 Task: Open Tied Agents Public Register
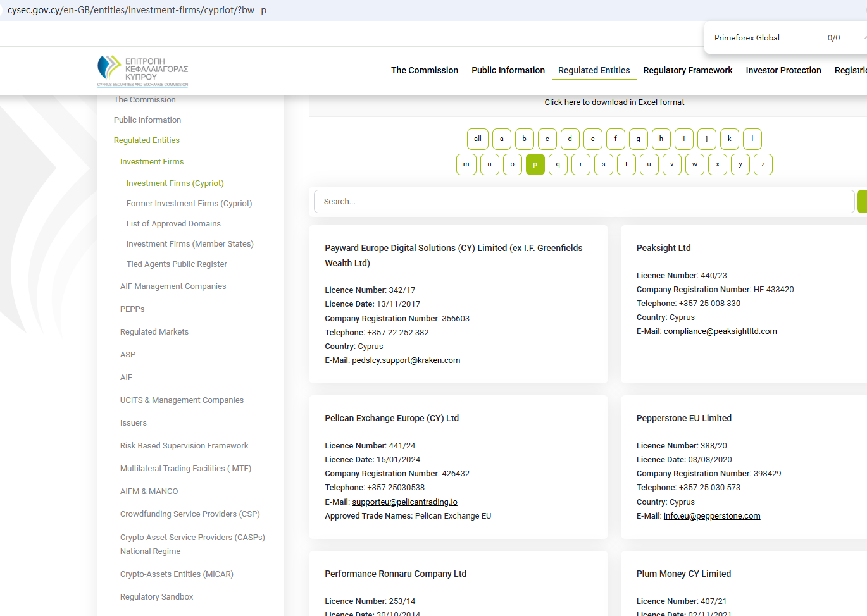tap(177, 264)
